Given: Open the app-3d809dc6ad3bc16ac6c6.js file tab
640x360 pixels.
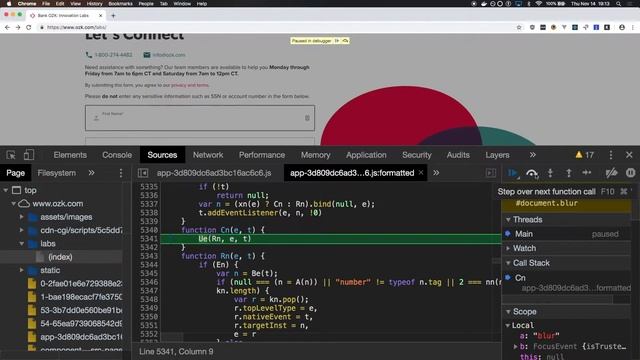Looking at the screenshot, I should point(214,173).
